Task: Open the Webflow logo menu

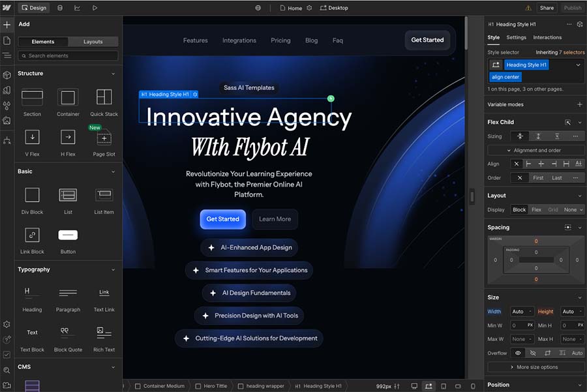Action: [7, 7]
